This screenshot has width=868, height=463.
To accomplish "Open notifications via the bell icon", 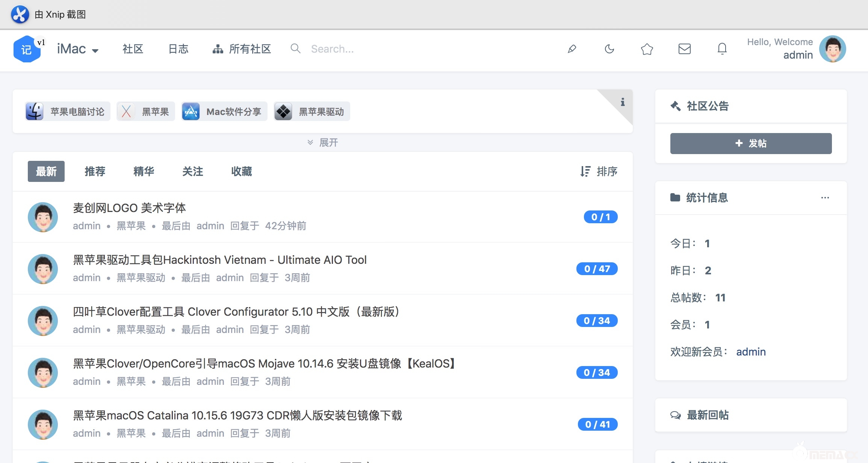I will (721, 49).
